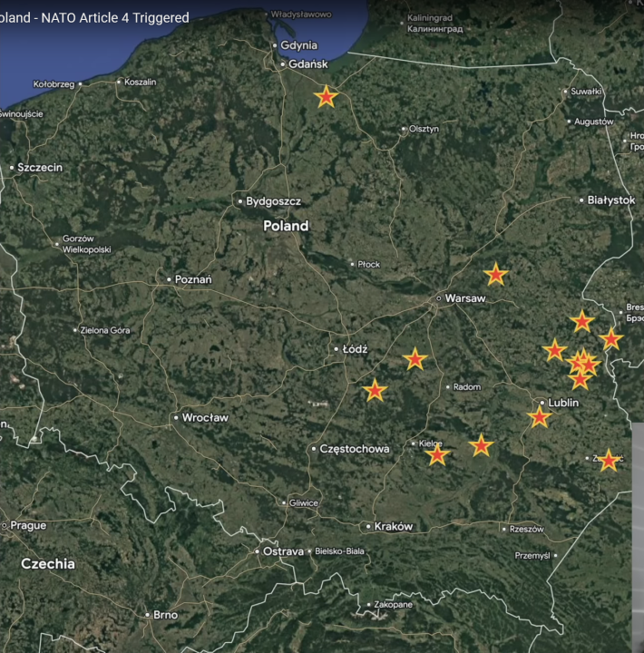Screen dimensions: 644x653
Task: Select the Suwałki label
Action: coord(586,92)
